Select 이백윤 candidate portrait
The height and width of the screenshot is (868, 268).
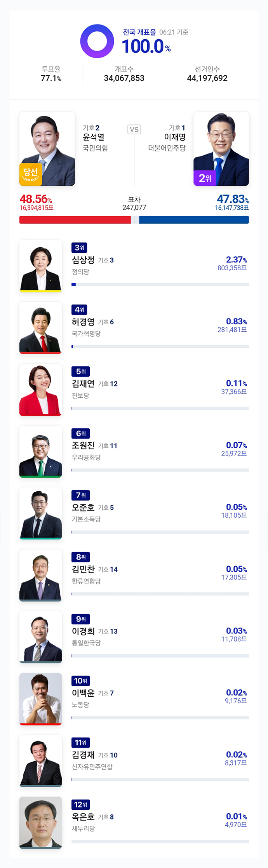pos(40,699)
